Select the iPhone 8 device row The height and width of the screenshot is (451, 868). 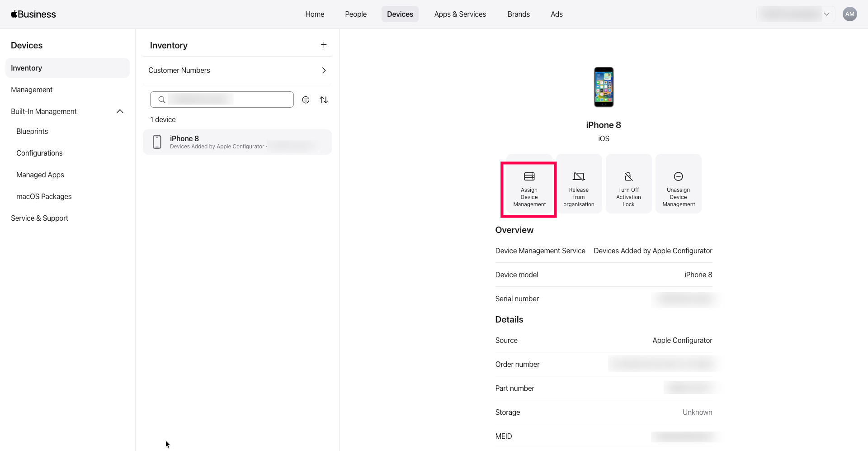(x=237, y=142)
